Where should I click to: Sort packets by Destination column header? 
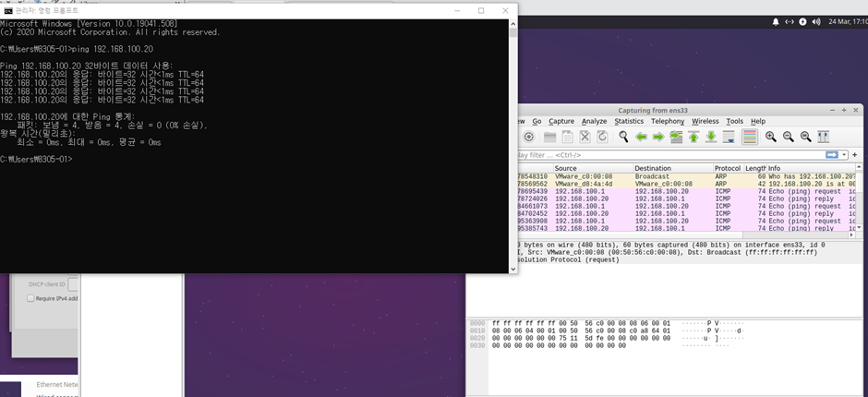click(673, 168)
